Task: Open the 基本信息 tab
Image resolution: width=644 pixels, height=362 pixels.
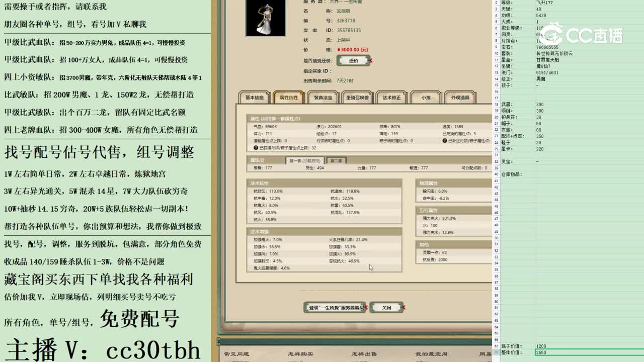Action: [255, 98]
